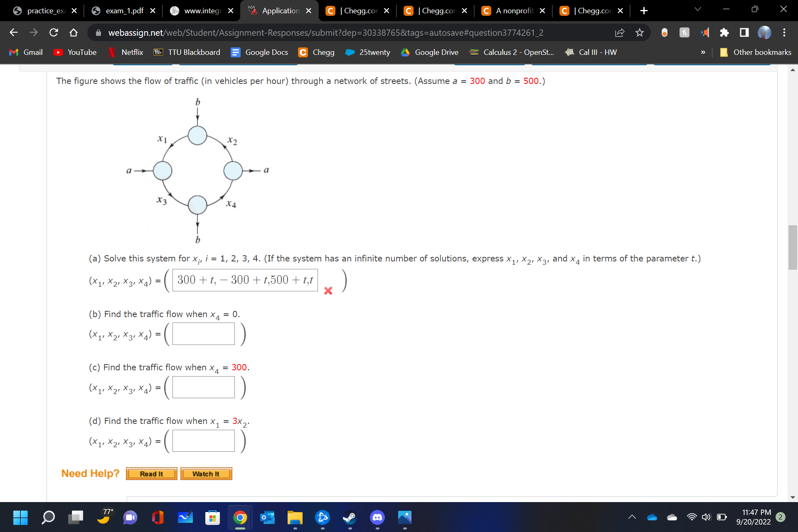Open the Chrome profile avatar menu
Viewport: 798px width, 532px height.
pyautogui.click(x=764, y=32)
